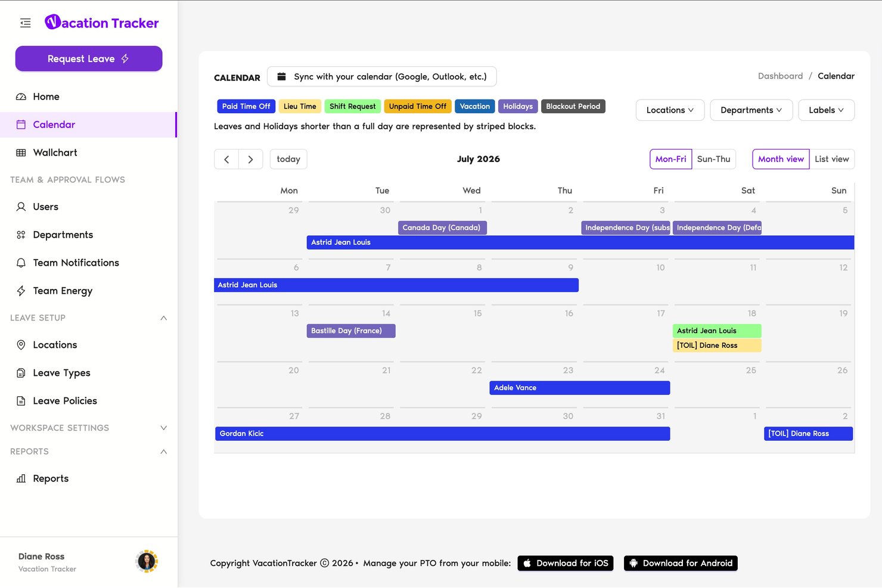Click the Calendar sidebar icon
882x588 pixels.
click(x=21, y=125)
